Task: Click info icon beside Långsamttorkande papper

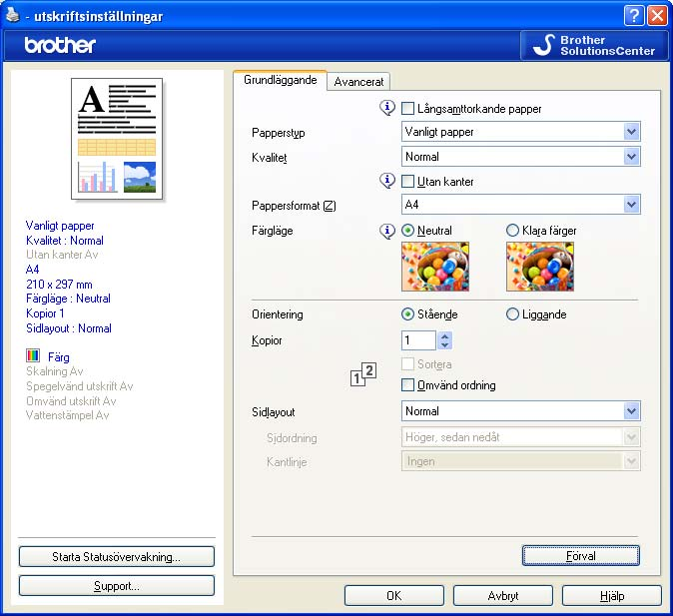Action: click(387, 107)
